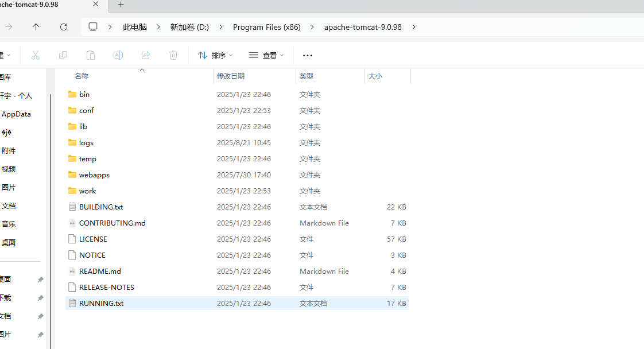Open 音乐 in the sidebar
The width and height of the screenshot is (644, 349).
(x=9, y=224)
